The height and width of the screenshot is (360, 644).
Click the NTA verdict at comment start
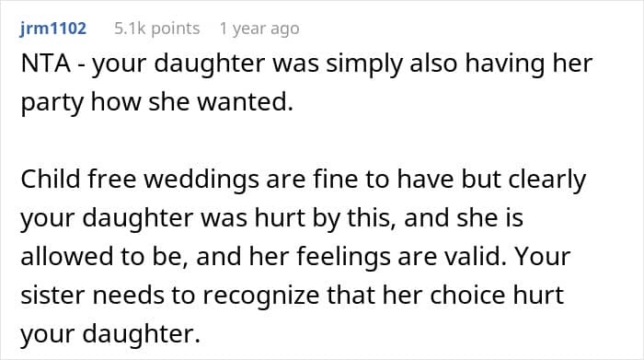pyautogui.click(x=46, y=64)
